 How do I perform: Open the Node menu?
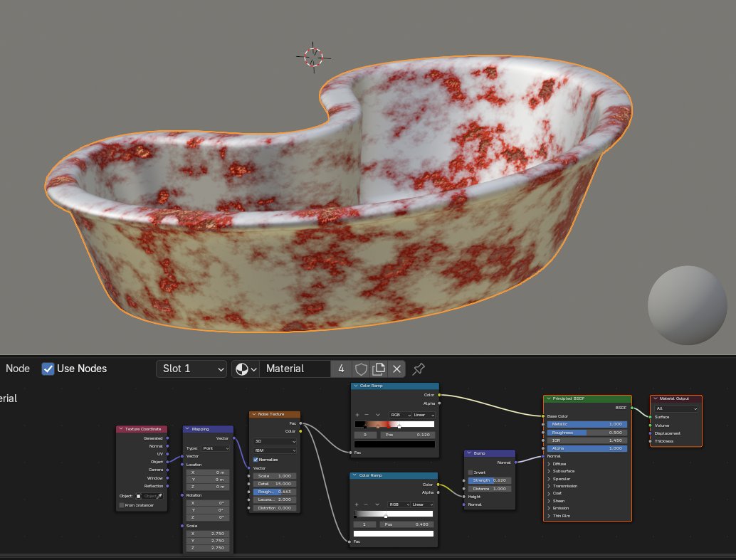coord(17,369)
